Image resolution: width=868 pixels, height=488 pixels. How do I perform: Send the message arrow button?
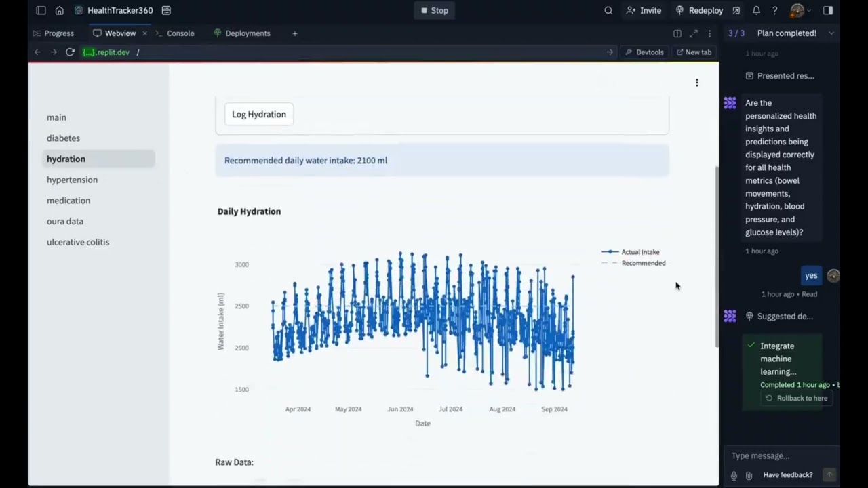click(829, 475)
